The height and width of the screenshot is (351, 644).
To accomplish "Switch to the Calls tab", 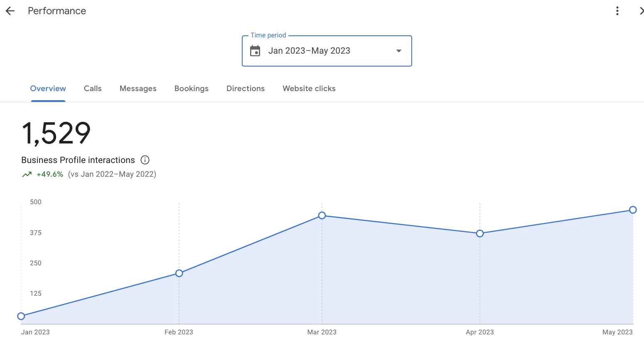I will [x=93, y=89].
